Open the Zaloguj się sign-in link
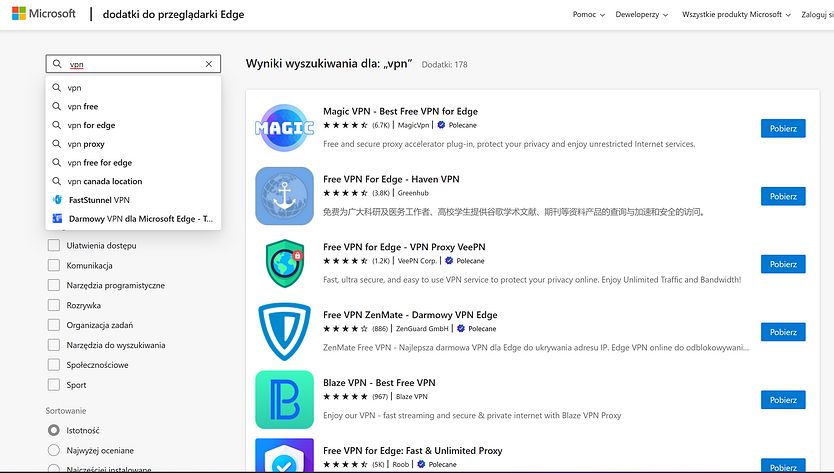 pyautogui.click(x=818, y=14)
